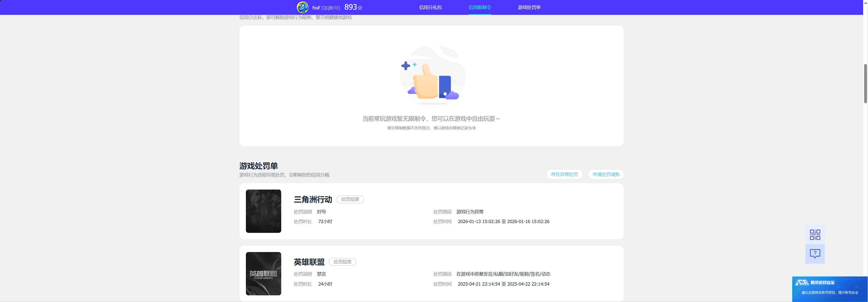This screenshot has width=868, height=302.
Task: Click the 游戏行为异常 reason text
Action: (470, 212)
